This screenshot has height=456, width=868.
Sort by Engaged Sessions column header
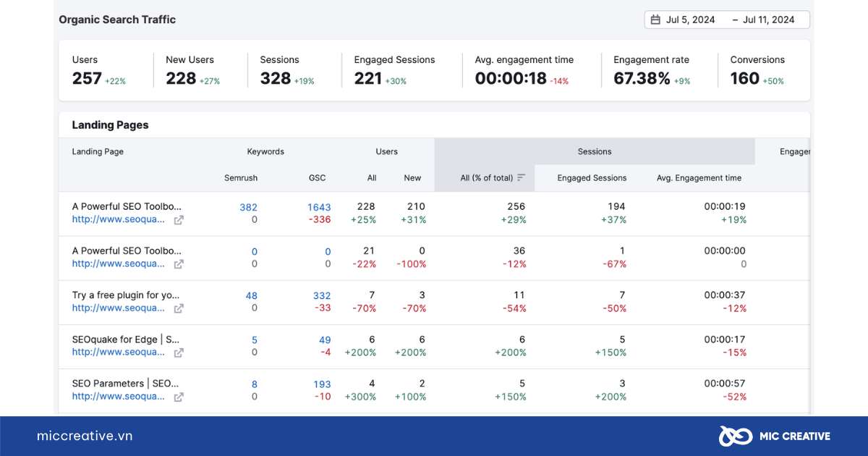point(592,177)
